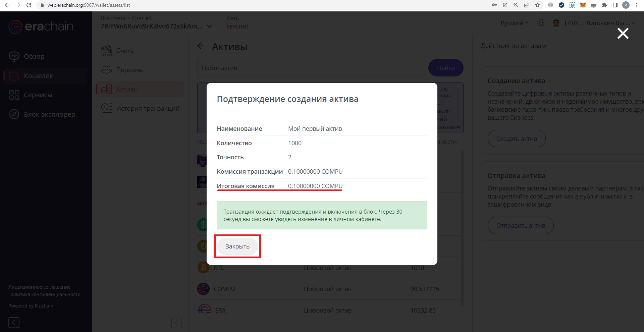Open the Обзор section in the sidebar
The image size is (644, 332).
point(34,56)
